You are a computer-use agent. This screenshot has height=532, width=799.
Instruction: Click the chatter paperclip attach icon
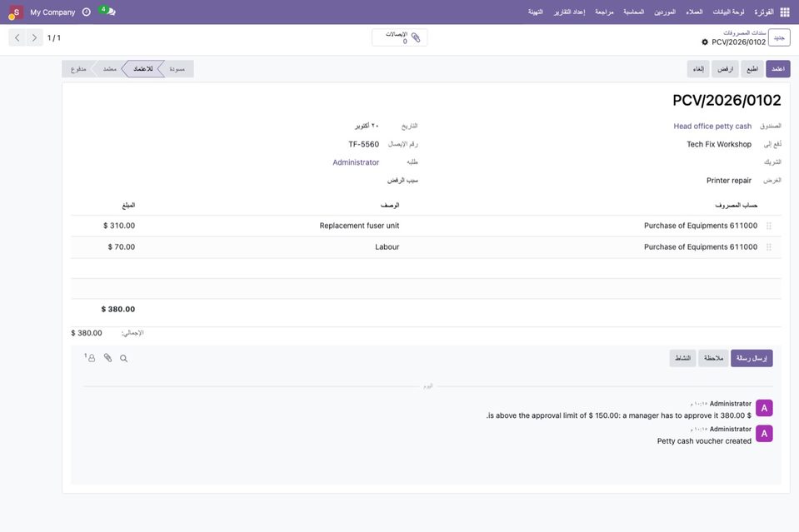(107, 358)
